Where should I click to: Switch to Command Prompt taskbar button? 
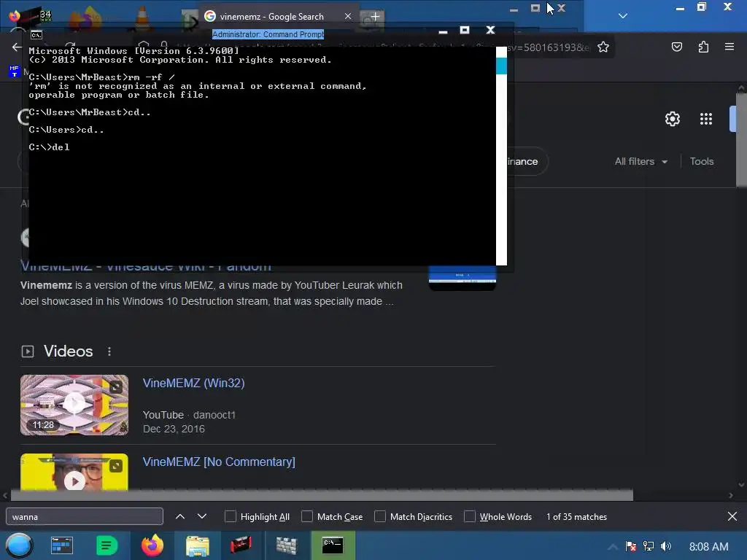tap(333, 545)
